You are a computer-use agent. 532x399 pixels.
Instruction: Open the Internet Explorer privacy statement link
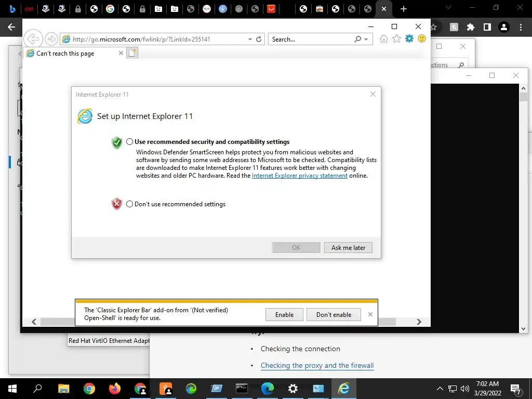tap(300, 176)
